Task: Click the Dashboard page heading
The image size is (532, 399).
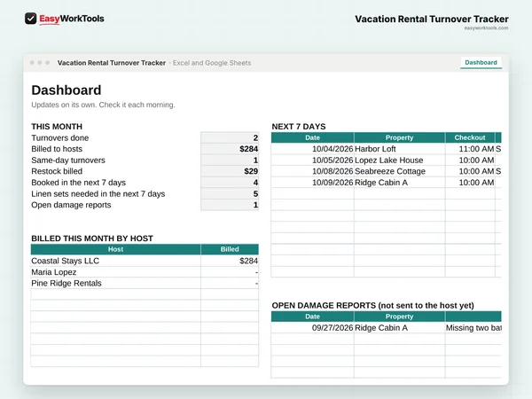Action: (66, 90)
